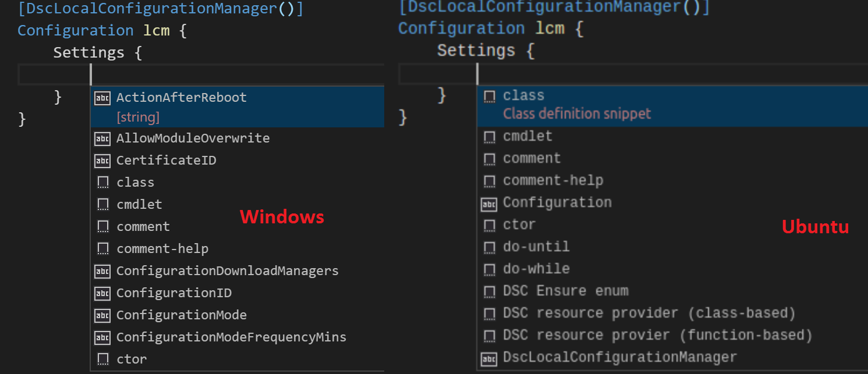Select the comment-help snippet in Ubuntu list
Screen dimensions: 868x374
552,181
